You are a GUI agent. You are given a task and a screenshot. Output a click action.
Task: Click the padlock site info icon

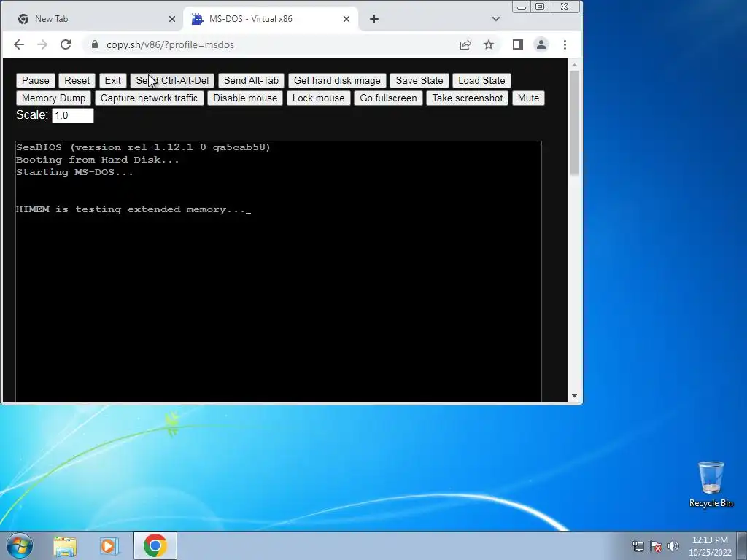pos(95,44)
